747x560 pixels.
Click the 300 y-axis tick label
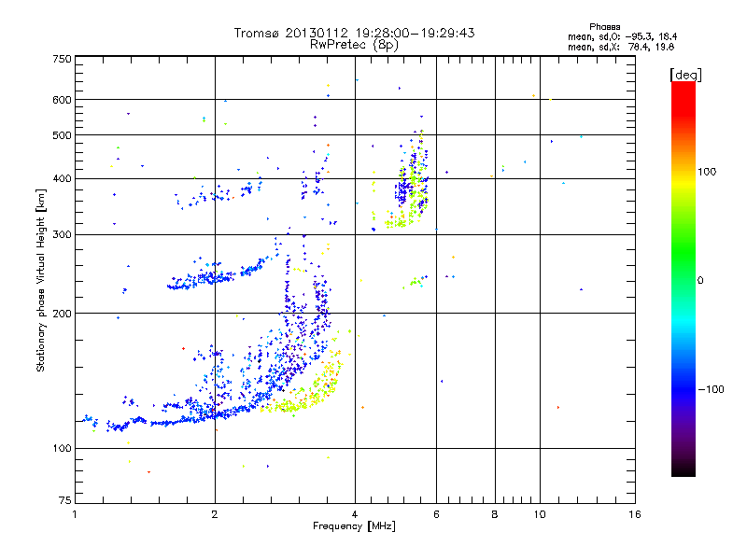62,235
